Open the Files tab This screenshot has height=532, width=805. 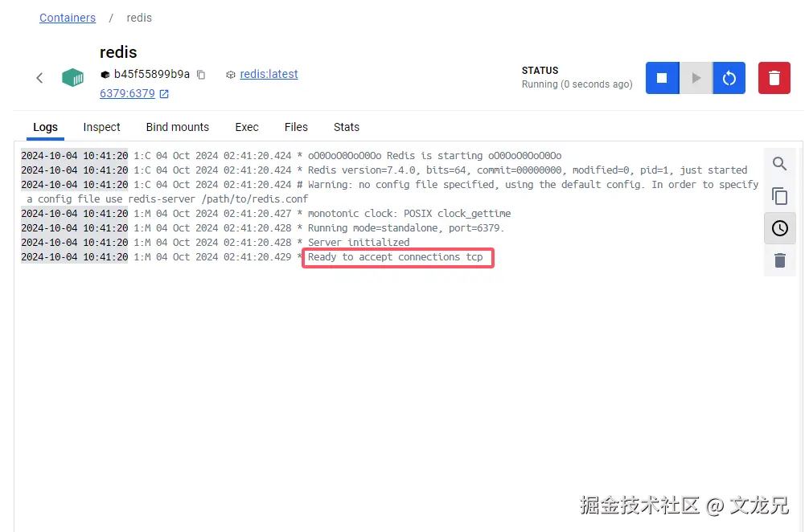pyautogui.click(x=296, y=127)
